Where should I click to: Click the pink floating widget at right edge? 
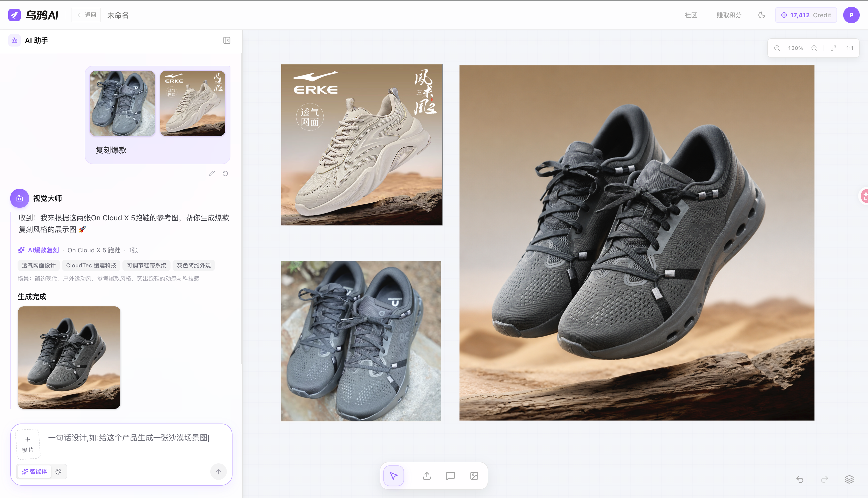(864, 196)
